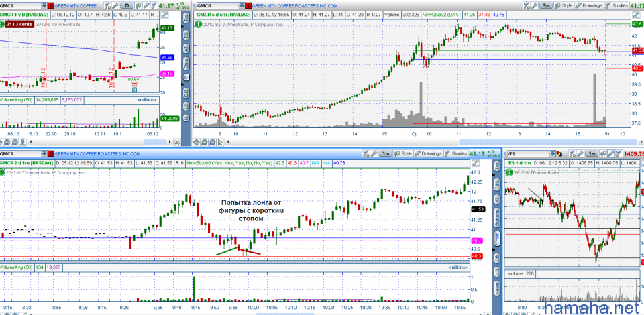Click the GREEN MTN COFFEE ROASTERS INC COM link on 5m chart

click(x=294, y=6)
